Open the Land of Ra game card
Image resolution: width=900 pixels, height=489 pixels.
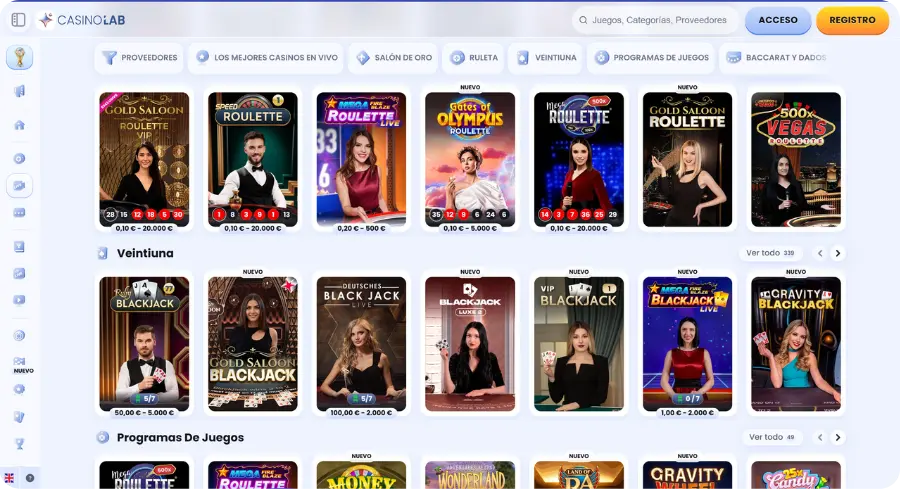579,475
